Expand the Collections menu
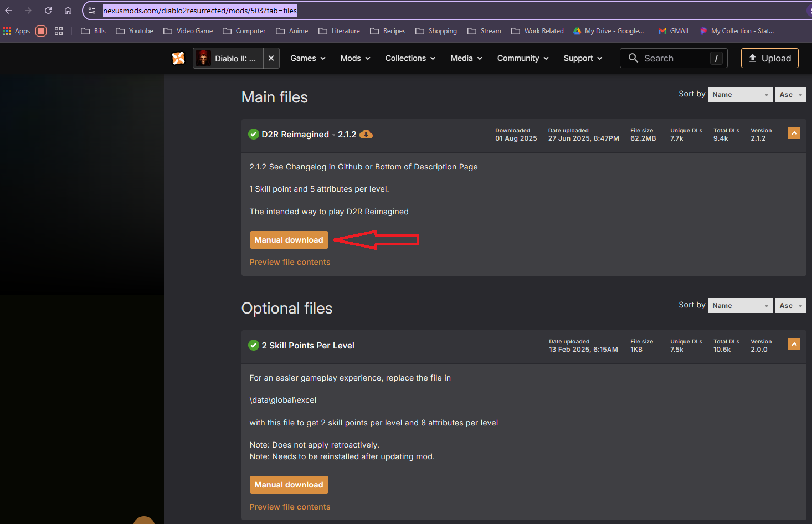The height and width of the screenshot is (524, 812). click(x=410, y=58)
